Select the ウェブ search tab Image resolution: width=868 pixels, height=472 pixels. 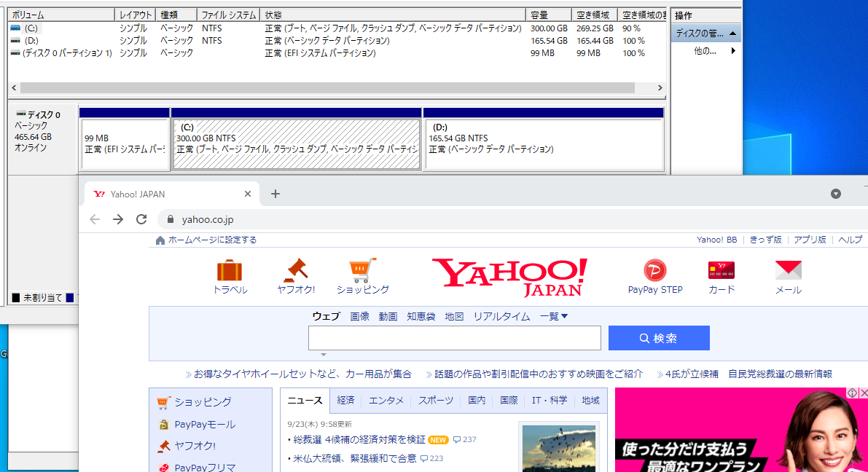pyautogui.click(x=326, y=317)
